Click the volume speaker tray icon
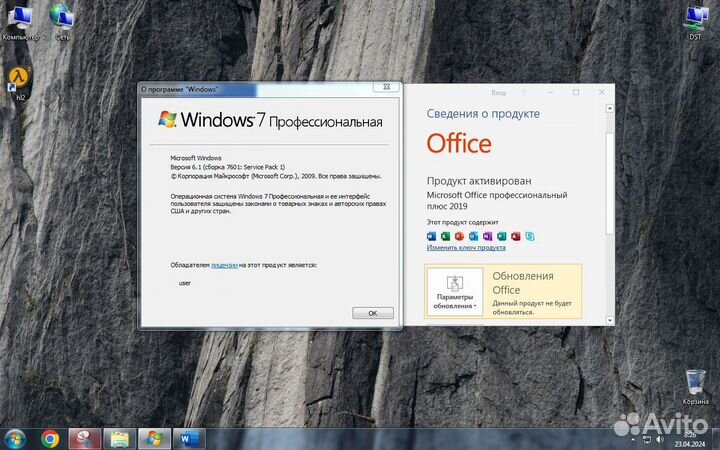 click(x=660, y=439)
